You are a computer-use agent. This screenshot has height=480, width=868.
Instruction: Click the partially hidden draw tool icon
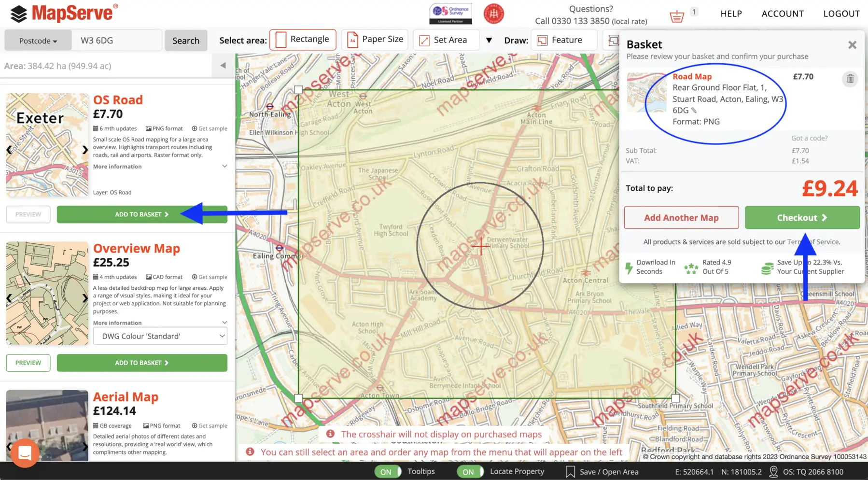click(612, 40)
